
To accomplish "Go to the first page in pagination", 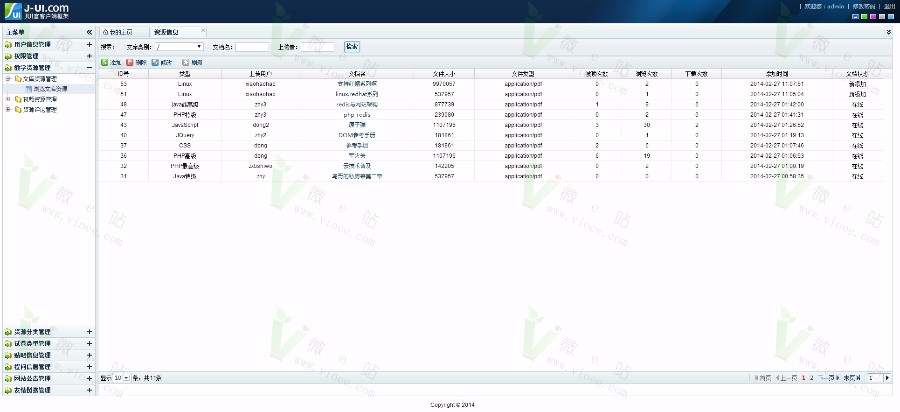I will pyautogui.click(x=763, y=378).
